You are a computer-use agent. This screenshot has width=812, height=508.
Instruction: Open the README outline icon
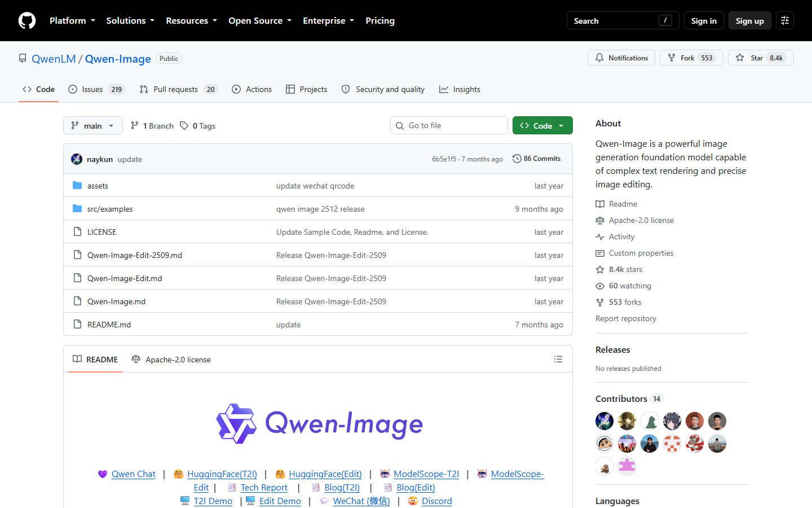558,359
